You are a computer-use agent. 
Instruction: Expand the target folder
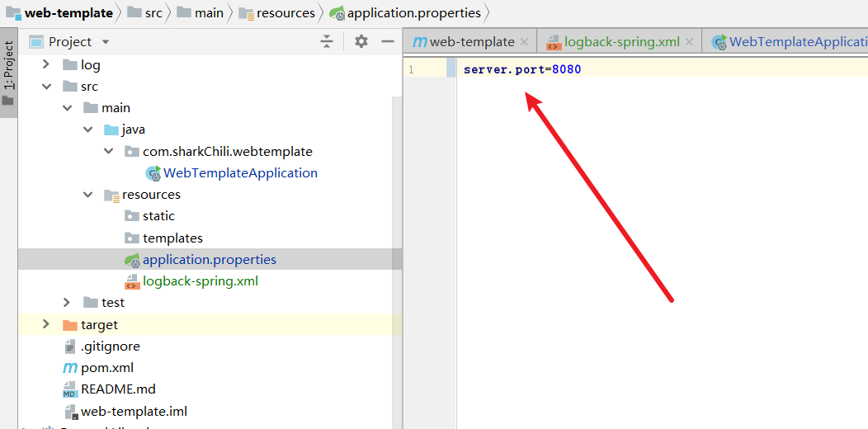tap(46, 325)
